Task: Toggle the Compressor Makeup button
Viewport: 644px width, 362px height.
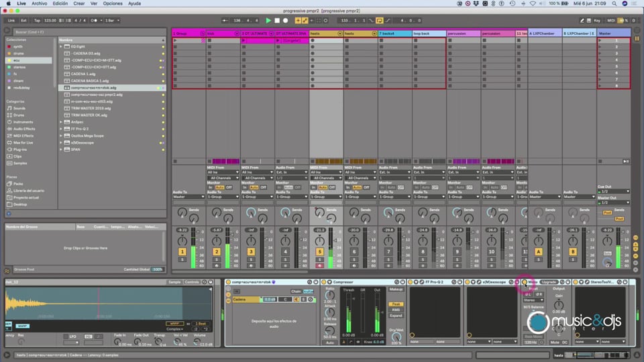Action: (396, 290)
